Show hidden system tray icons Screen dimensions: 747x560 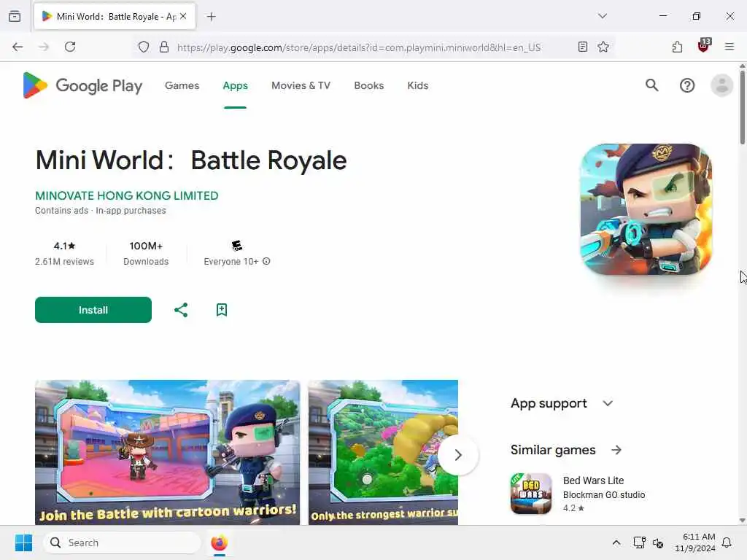tap(616, 542)
